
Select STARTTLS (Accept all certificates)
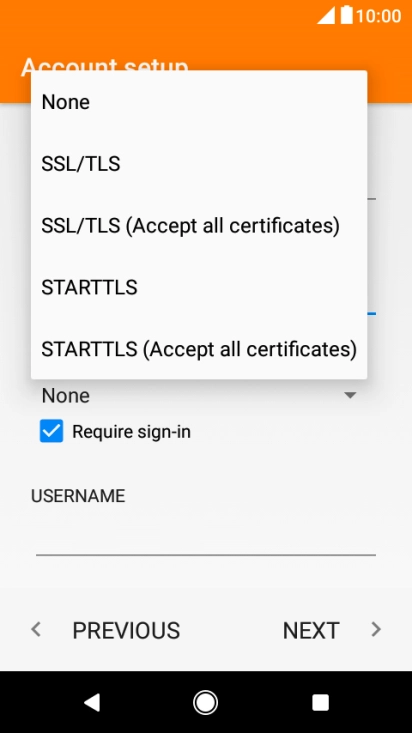[x=199, y=349]
